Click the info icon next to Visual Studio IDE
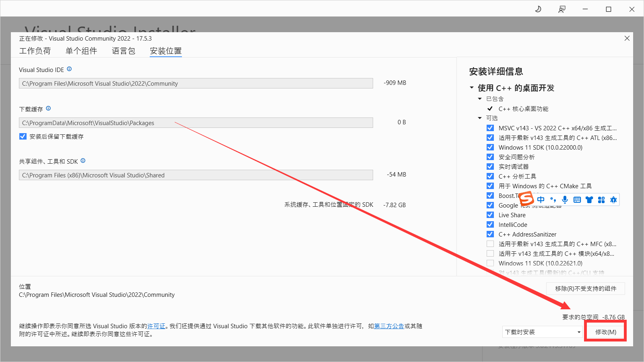 pyautogui.click(x=69, y=69)
